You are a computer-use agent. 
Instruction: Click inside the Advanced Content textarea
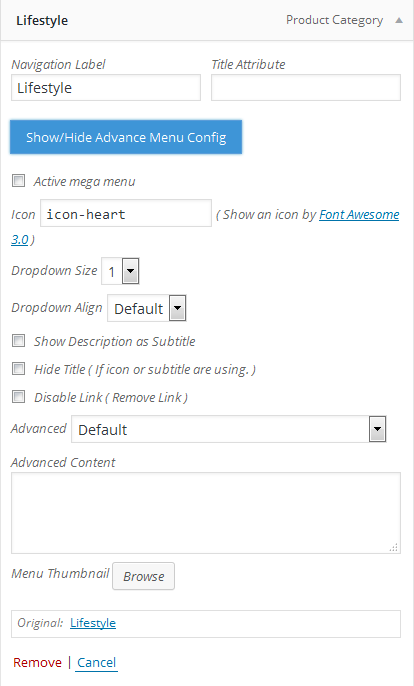pyautogui.click(x=206, y=513)
